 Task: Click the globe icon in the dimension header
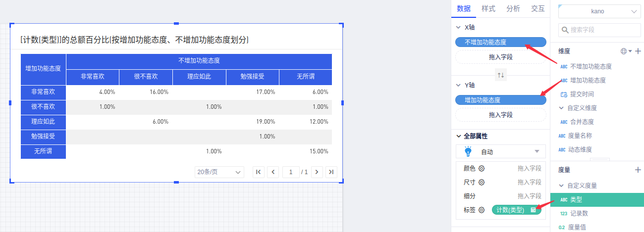[624, 51]
